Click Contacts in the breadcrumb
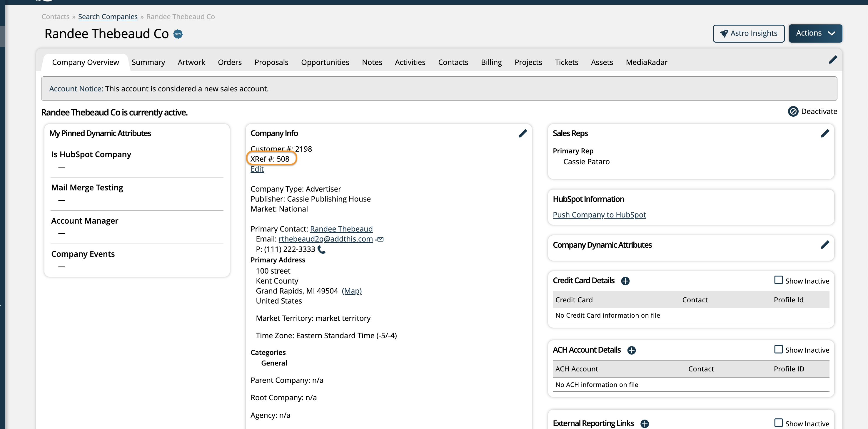This screenshot has width=868, height=429. 55,16
